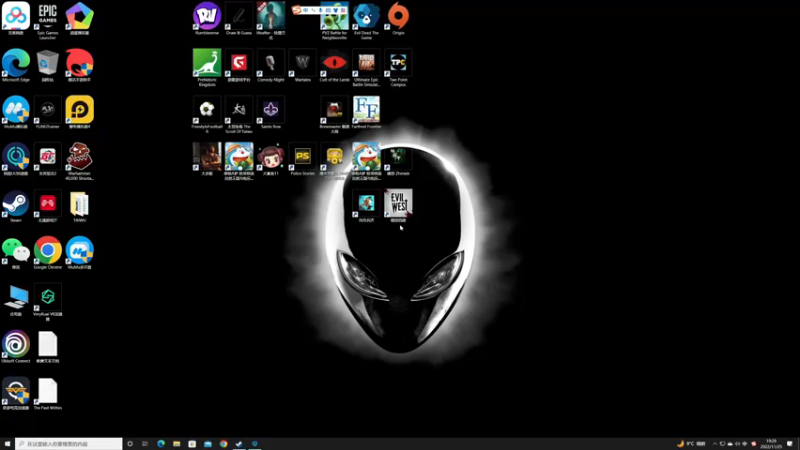Launch Steam from the desktop
800x450 pixels.
coord(16,204)
